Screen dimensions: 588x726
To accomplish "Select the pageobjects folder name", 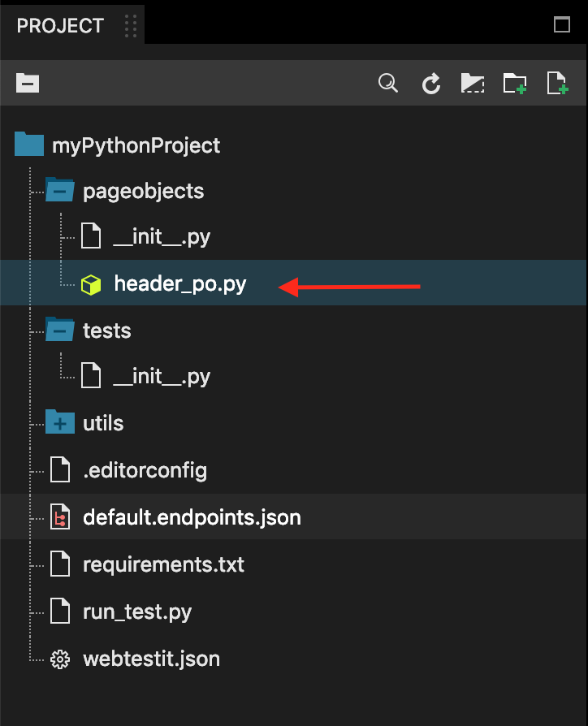I will click(144, 191).
